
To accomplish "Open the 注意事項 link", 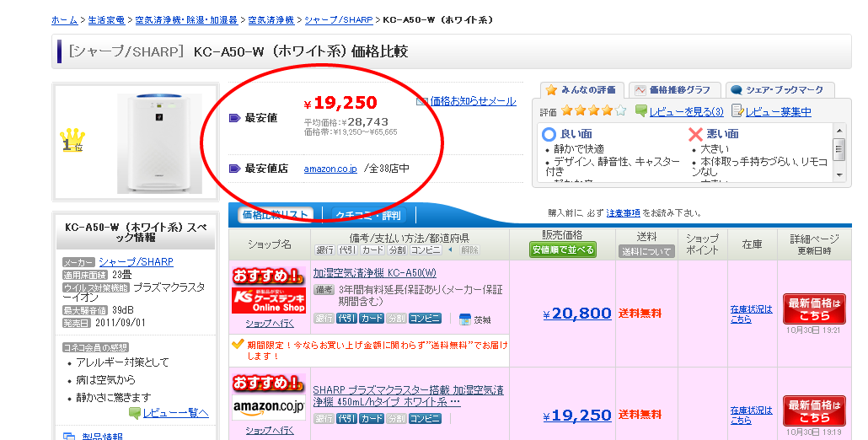I will [623, 213].
